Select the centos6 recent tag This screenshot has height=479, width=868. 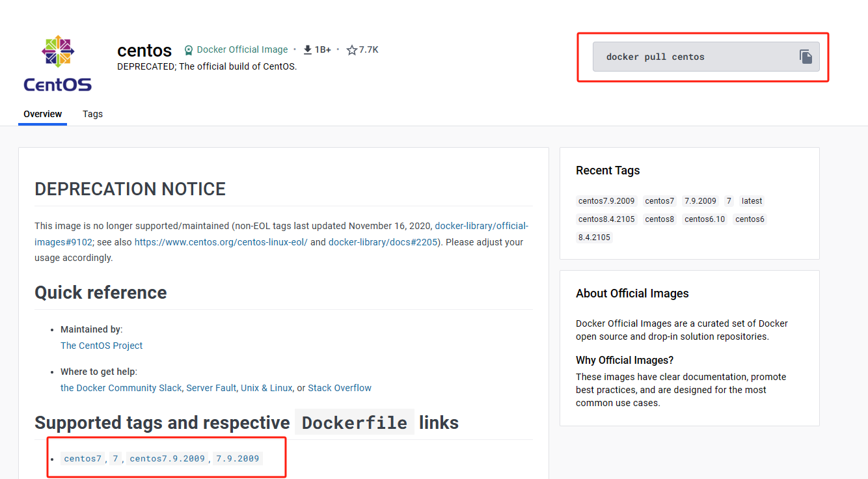(x=750, y=219)
